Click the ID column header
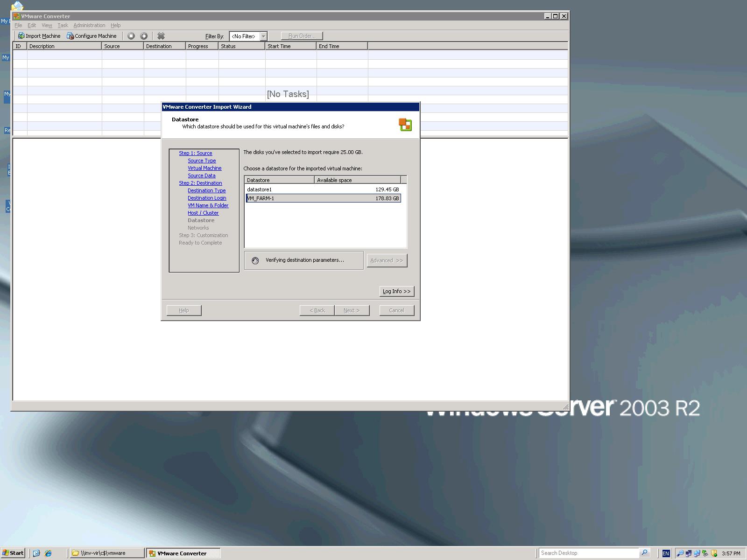 click(x=20, y=46)
